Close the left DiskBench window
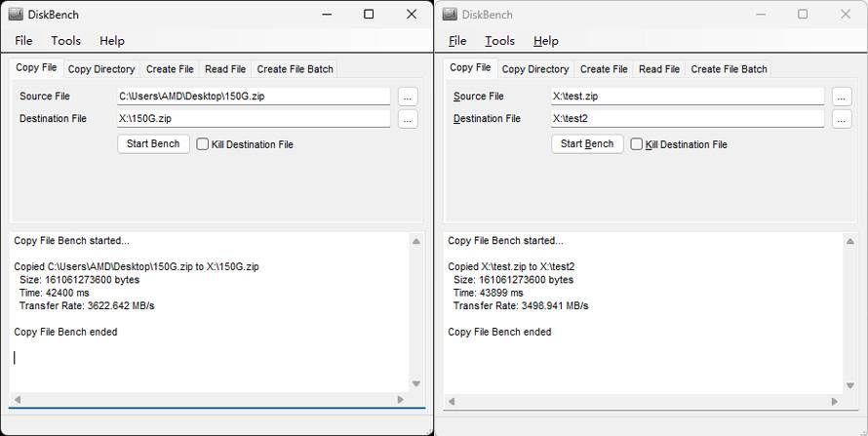Viewport: 868px width, 436px height. (412, 15)
